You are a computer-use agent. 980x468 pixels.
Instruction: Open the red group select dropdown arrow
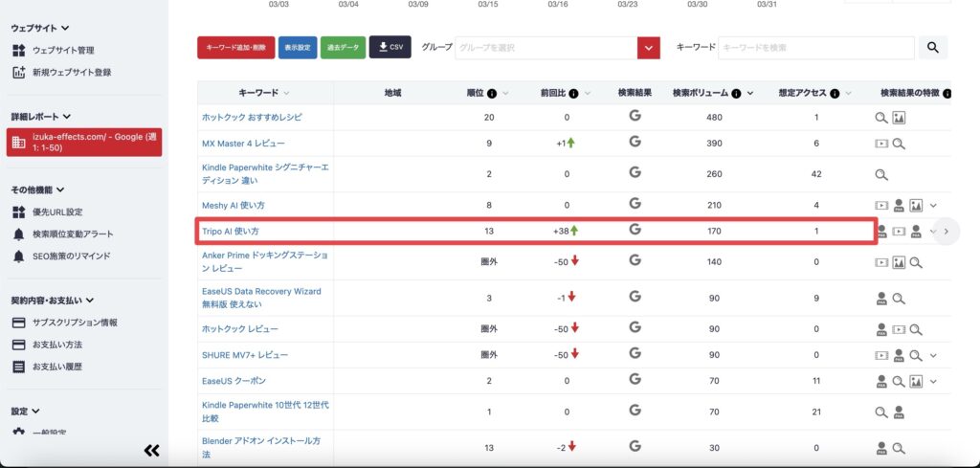pyautogui.click(x=650, y=48)
